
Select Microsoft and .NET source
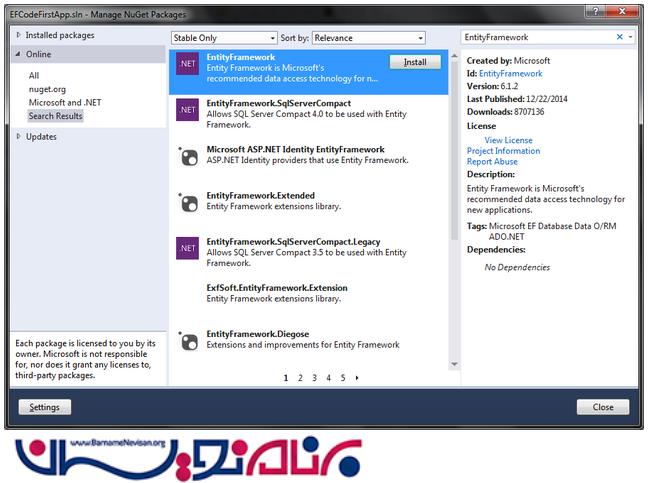pos(65,102)
